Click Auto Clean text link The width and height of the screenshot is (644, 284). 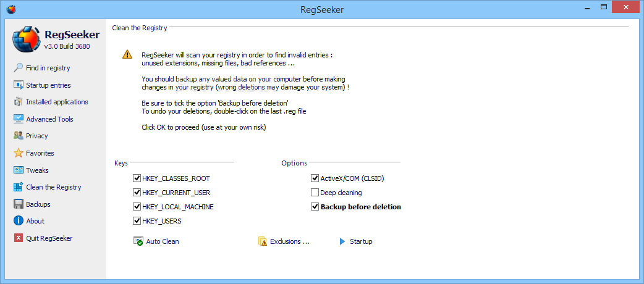pos(163,241)
